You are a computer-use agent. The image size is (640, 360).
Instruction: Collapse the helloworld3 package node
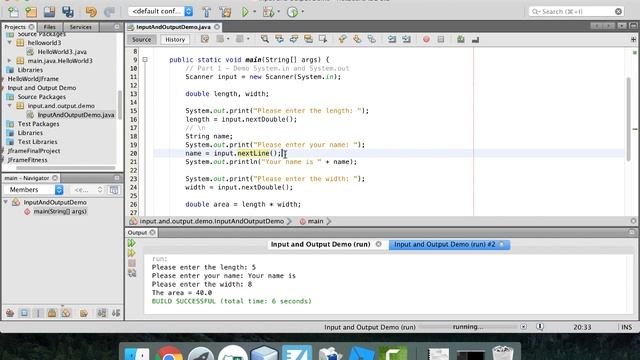[x=10, y=42]
